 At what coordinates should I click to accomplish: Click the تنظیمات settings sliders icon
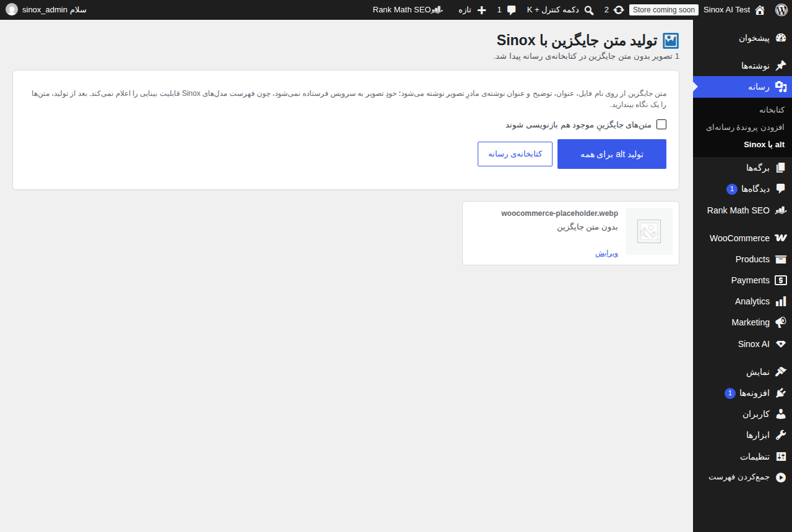781,457
